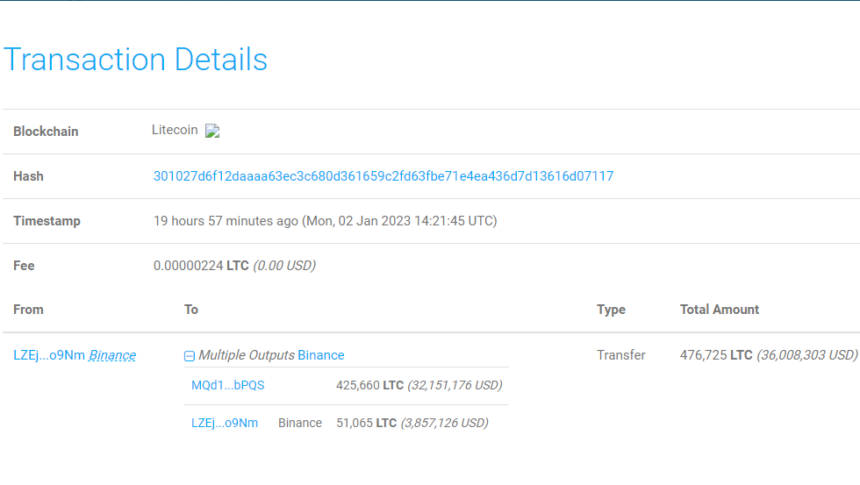This screenshot has width=860, height=485.
Task: Open output address LZEj...o9Nm in To list
Action: [224, 423]
